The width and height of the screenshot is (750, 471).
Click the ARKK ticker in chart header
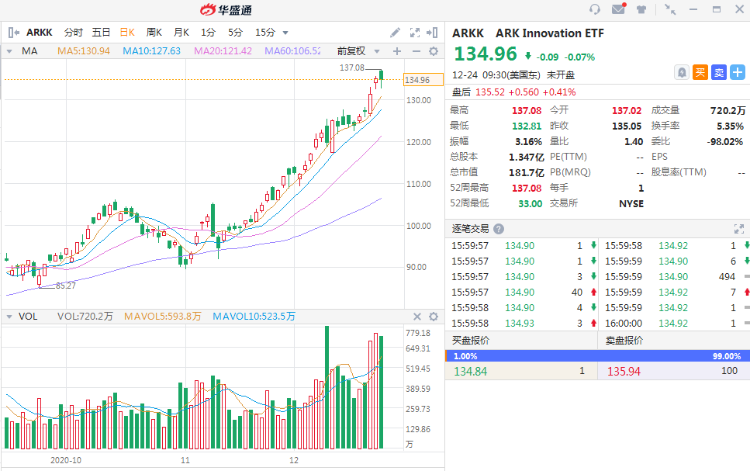coord(39,33)
